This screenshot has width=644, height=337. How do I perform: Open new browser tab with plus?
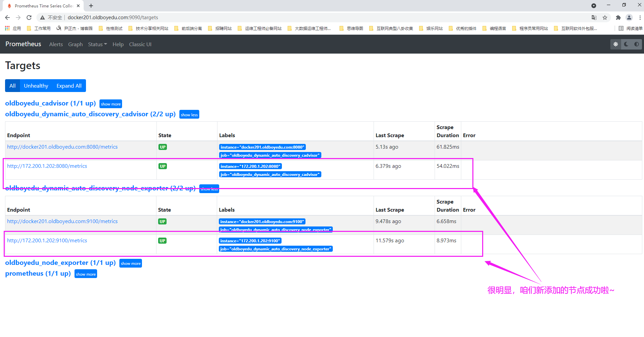tap(91, 6)
